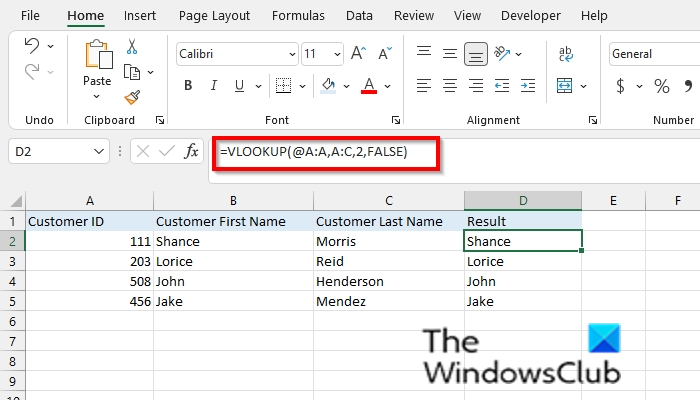Open Clipboard dialog launcher

point(160,120)
